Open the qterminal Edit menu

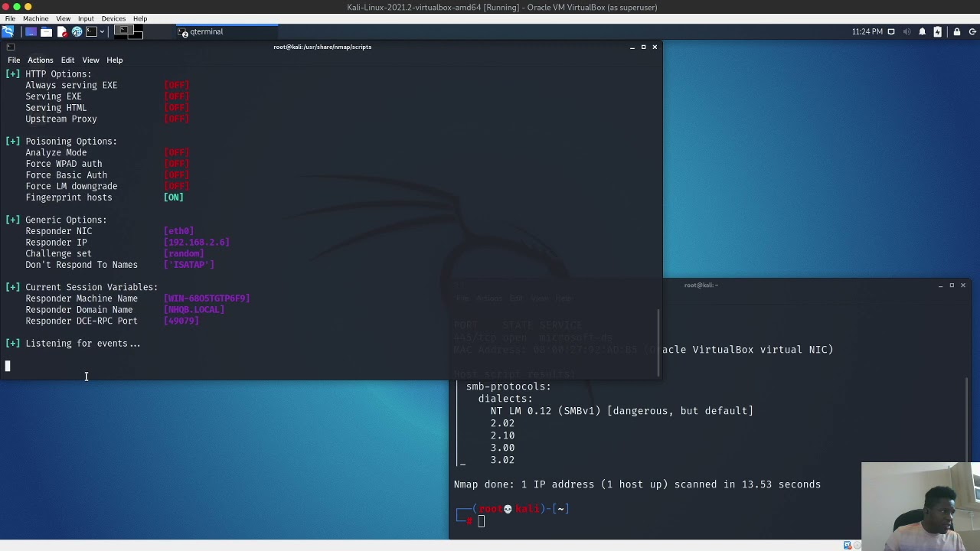coord(67,60)
